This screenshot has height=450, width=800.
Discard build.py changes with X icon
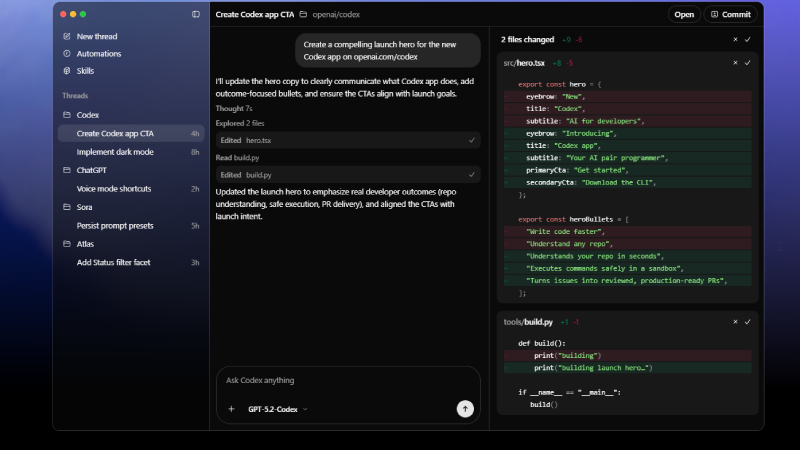[x=735, y=322]
